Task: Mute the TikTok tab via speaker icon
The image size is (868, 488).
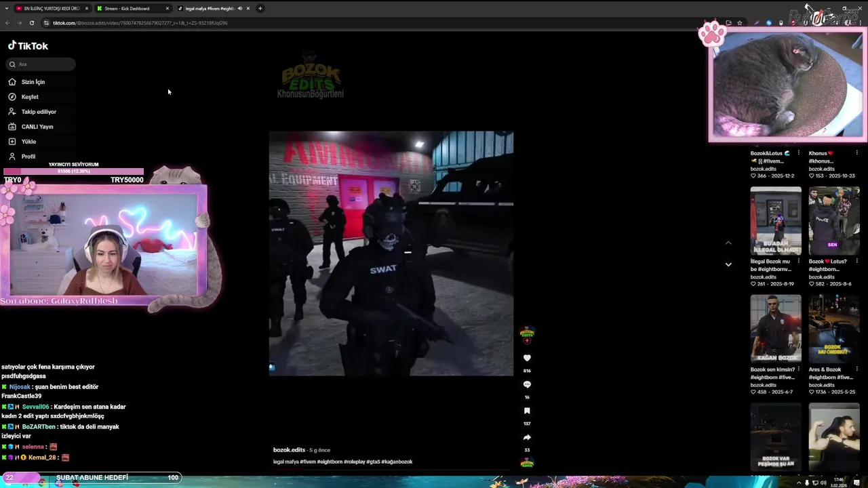Action: tap(239, 8)
